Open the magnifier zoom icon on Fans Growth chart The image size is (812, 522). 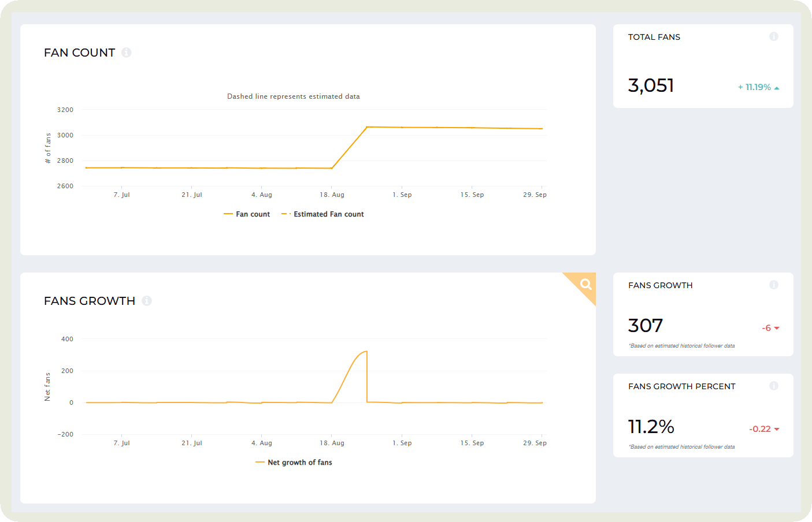pos(585,284)
